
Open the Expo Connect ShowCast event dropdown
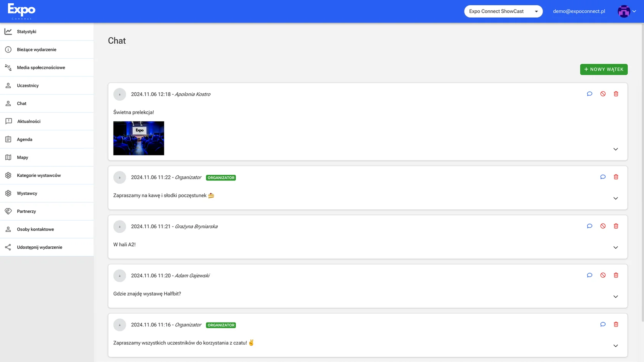pyautogui.click(x=503, y=11)
